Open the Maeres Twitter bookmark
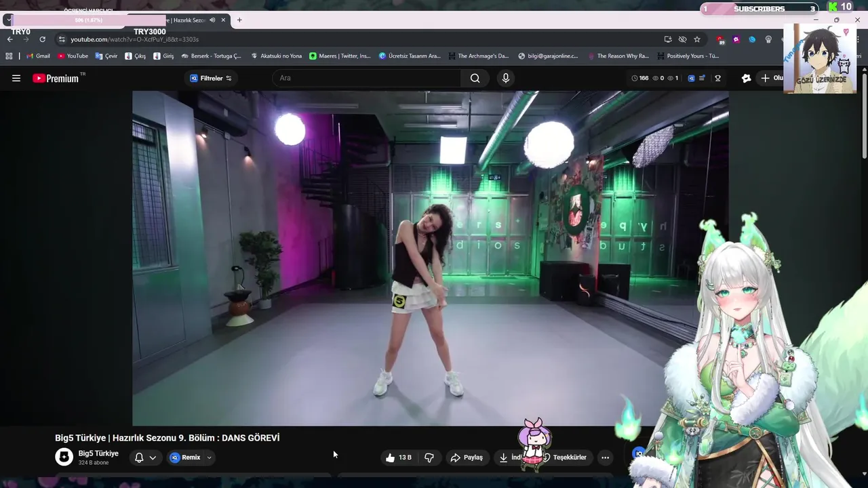 (x=340, y=56)
